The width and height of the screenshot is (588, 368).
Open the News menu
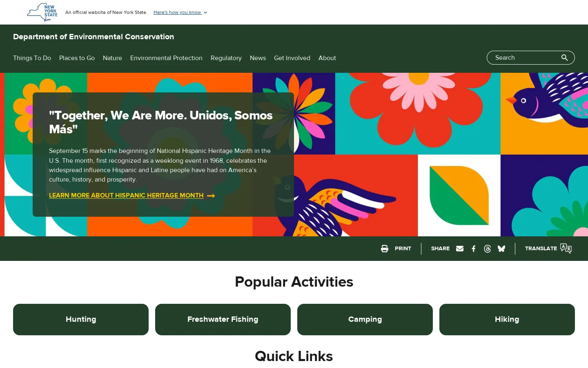258,58
